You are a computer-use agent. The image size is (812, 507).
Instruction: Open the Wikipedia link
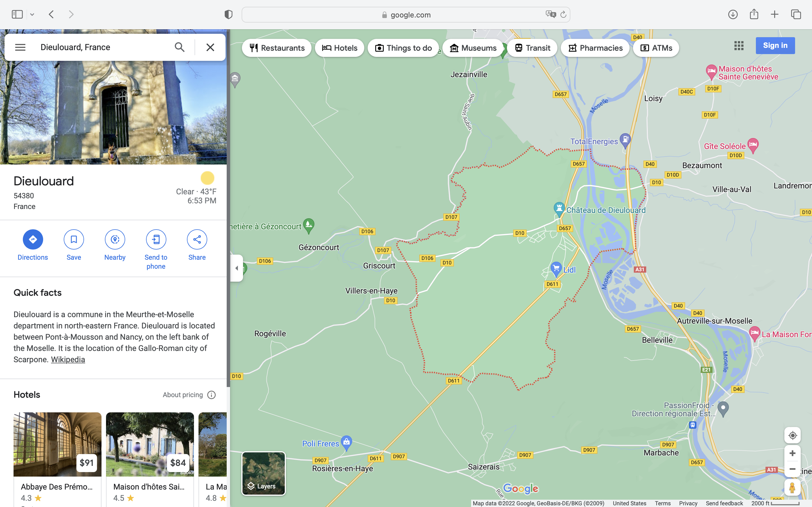tap(68, 359)
